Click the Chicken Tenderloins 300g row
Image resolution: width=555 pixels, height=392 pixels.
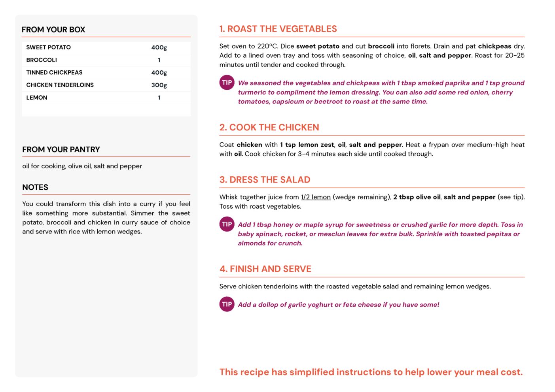(x=106, y=85)
